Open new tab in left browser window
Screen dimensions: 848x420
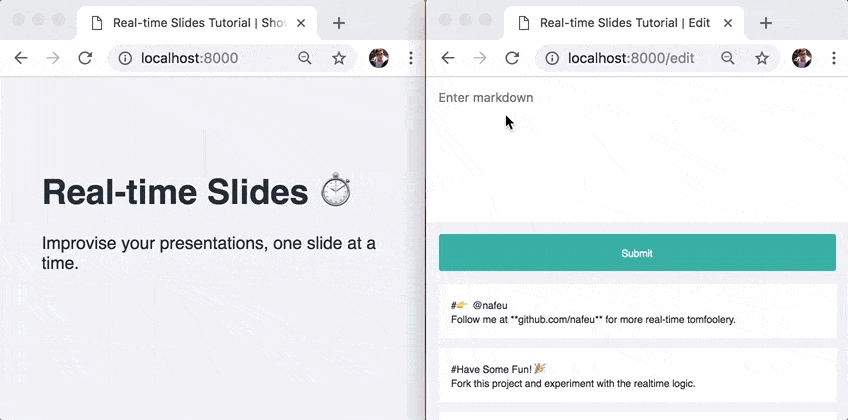point(339,23)
